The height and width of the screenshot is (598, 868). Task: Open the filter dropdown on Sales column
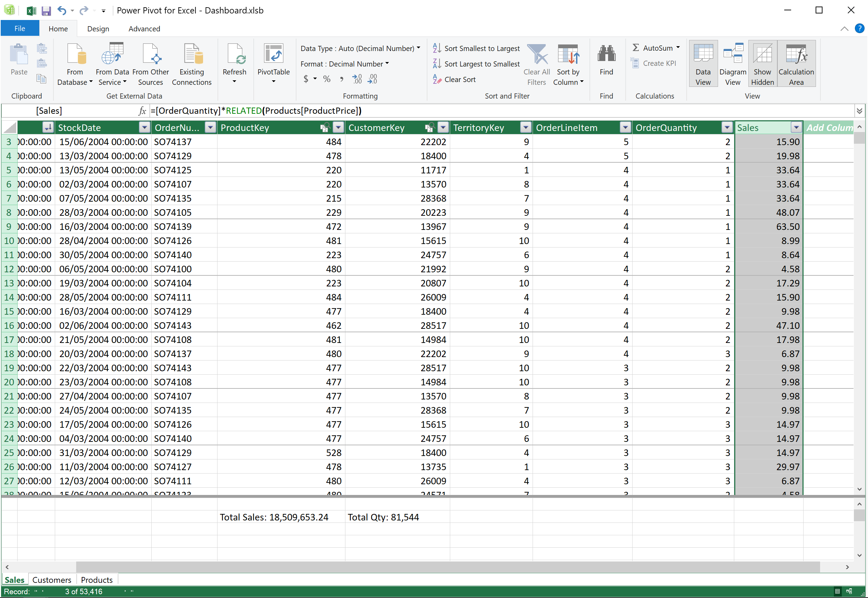pos(796,128)
